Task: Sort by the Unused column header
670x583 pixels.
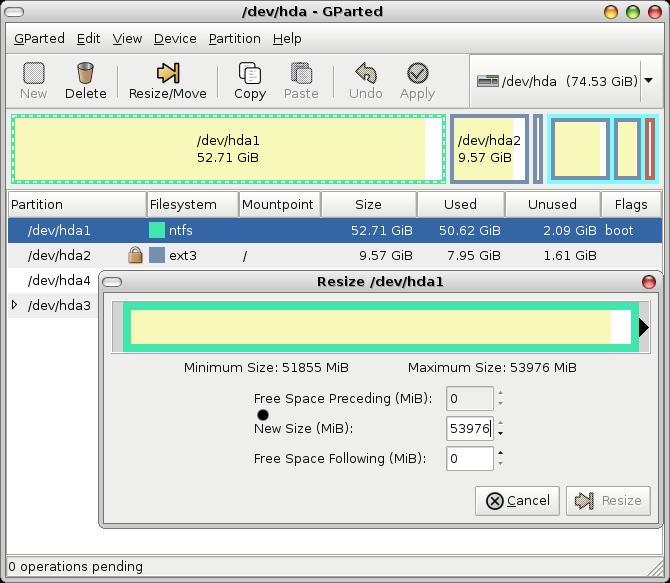Action: coord(552,204)
